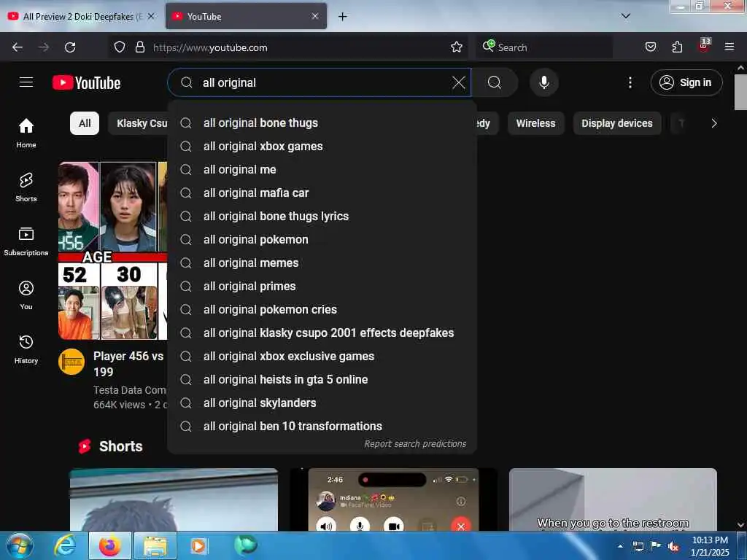The width and height of the screenshot is (747, 560).
Task: Open the FaceTime call Shorts thumbnail
Action: 393,499
